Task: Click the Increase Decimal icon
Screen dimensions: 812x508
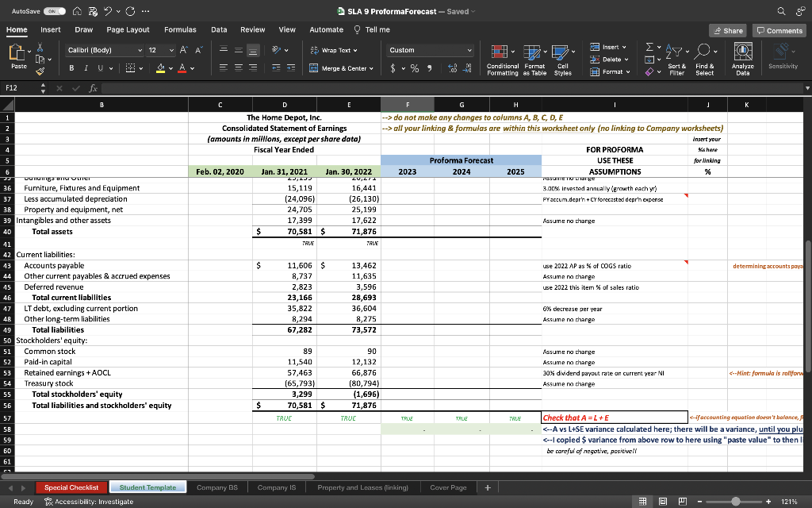Action: click(x=452, y=68)
